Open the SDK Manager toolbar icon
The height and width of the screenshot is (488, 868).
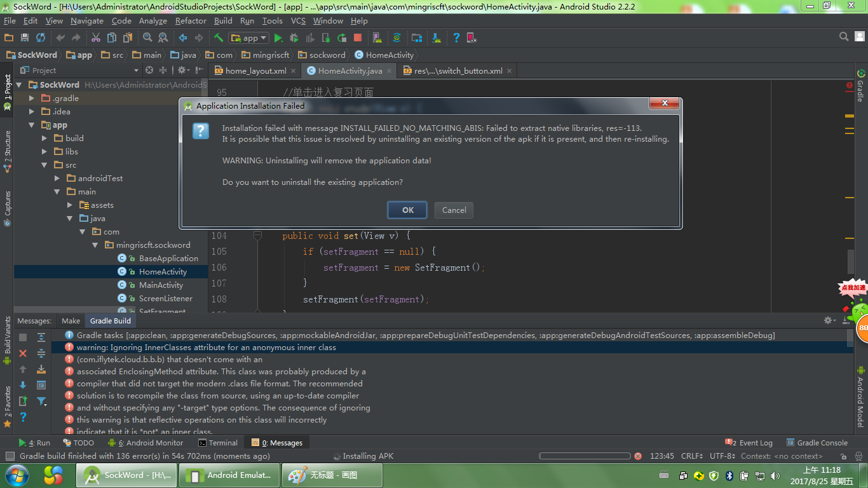point(437,38)
